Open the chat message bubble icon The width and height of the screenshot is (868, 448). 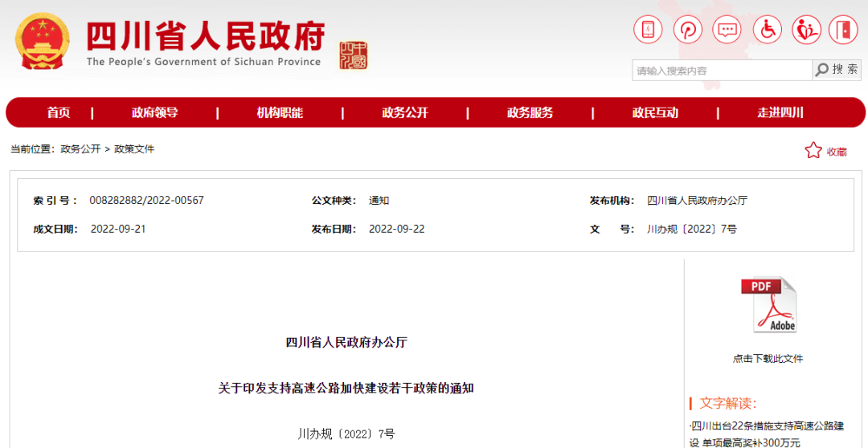pos(727,29)
